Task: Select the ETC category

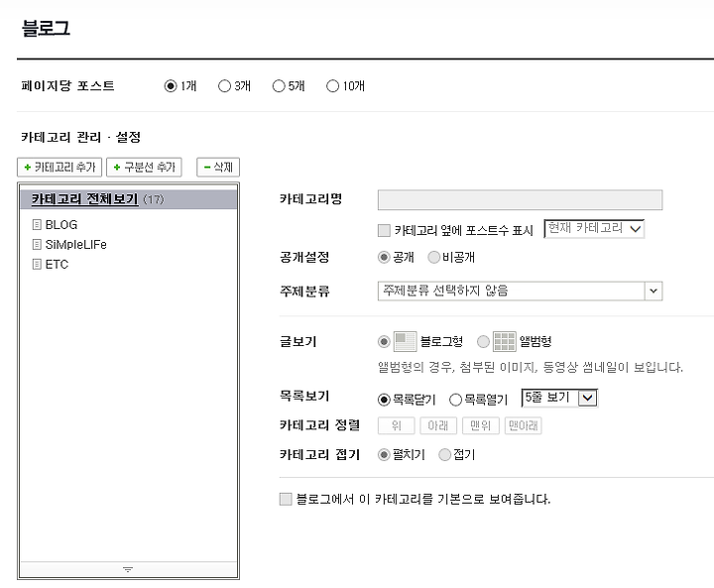Action: click(x=57, y=264)
